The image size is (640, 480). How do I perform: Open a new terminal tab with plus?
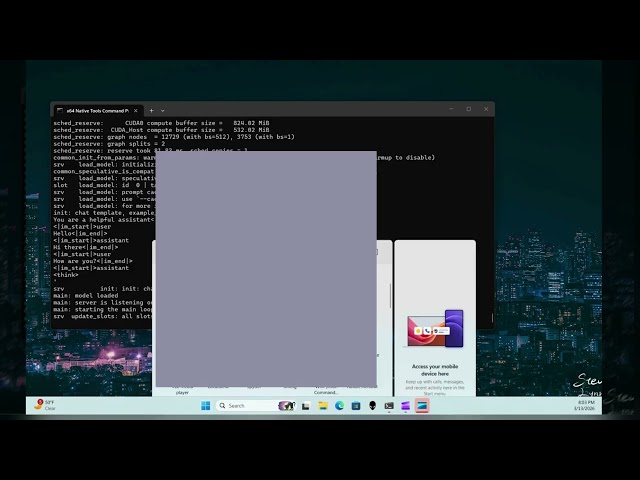click(151, 111)
